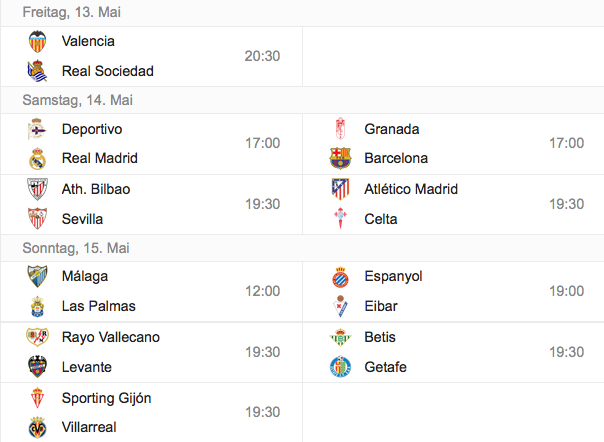This screenshot has width=604, height=442.
Task: Open the Granada team name link
Action: point(392,129)
